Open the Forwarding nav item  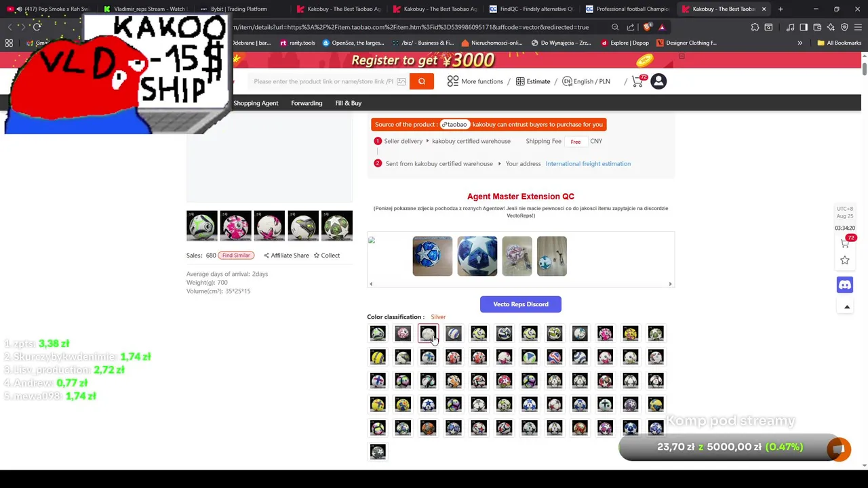(x=307, y=103)
